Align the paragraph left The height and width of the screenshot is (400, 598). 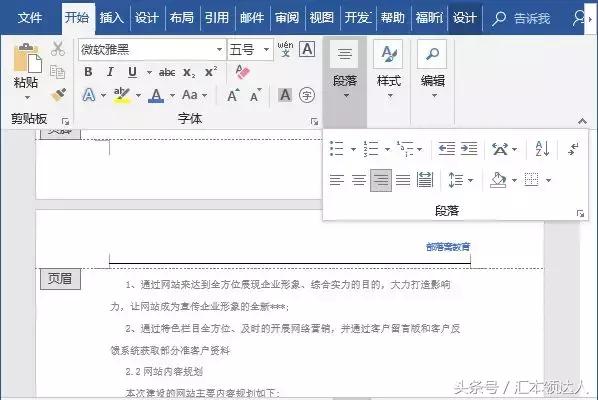[337, 180]
